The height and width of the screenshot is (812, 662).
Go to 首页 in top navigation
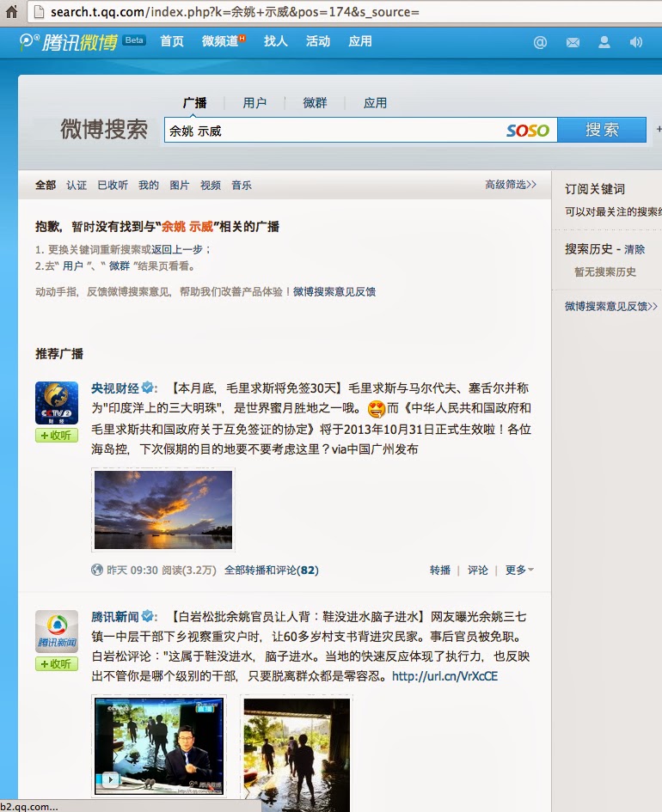(x=172, y=41)
